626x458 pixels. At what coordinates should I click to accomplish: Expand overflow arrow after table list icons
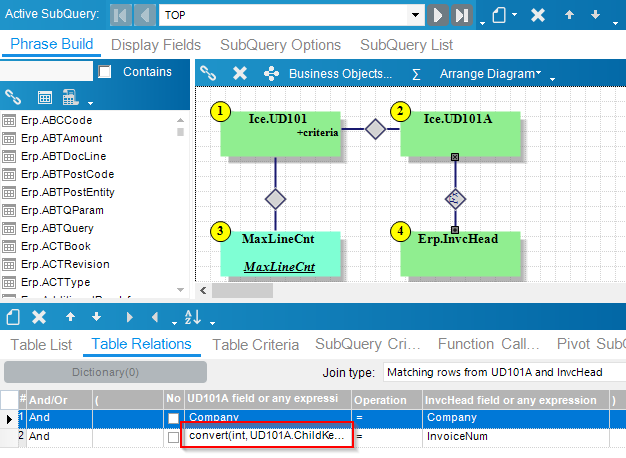pyautogui.click(x=91, y=103)
